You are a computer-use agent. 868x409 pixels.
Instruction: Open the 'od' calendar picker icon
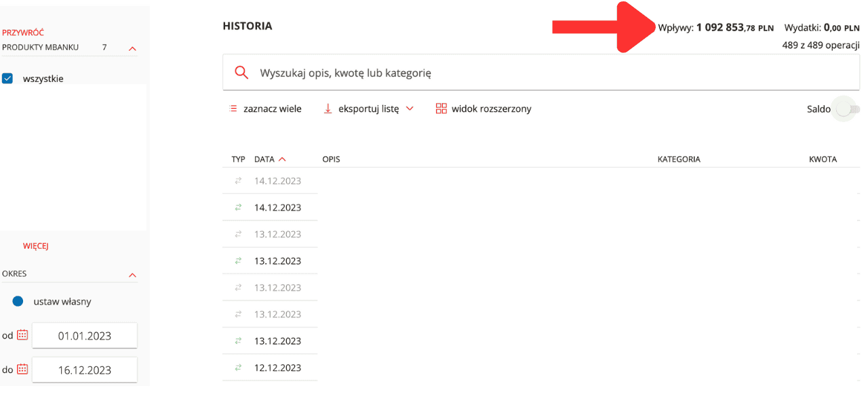[22, 335]
